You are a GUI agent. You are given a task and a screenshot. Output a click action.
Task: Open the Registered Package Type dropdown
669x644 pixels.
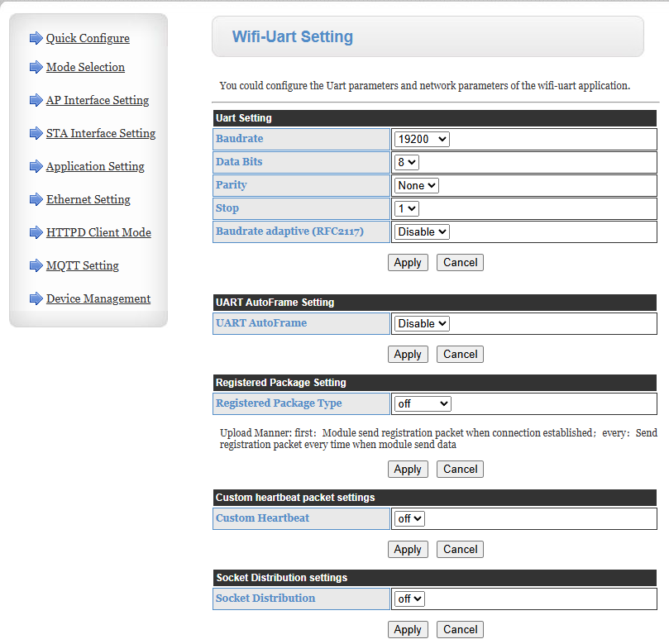click(422, 403)
